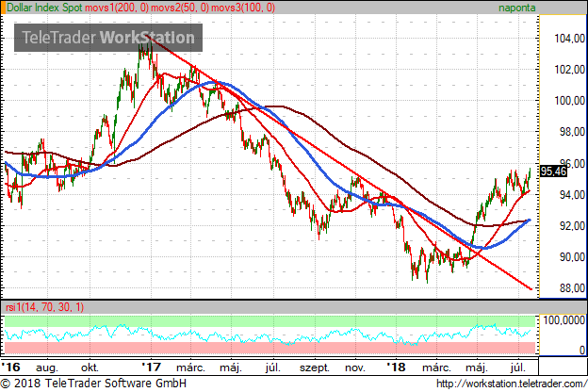588x392 pixels.
Task: Click the '17 year marker on time axis
Action: 152,367
